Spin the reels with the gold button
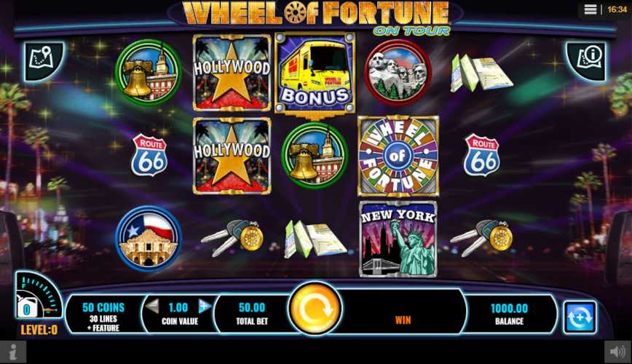632x364 pixels. 315,309
